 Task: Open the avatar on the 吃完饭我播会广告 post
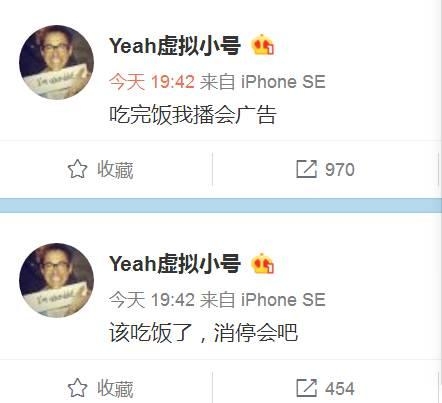coord(56,62)
